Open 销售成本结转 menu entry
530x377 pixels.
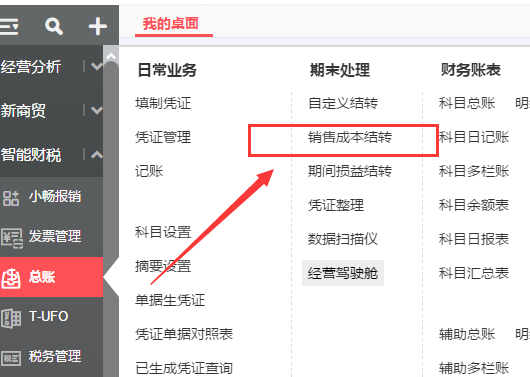point(350,137)
